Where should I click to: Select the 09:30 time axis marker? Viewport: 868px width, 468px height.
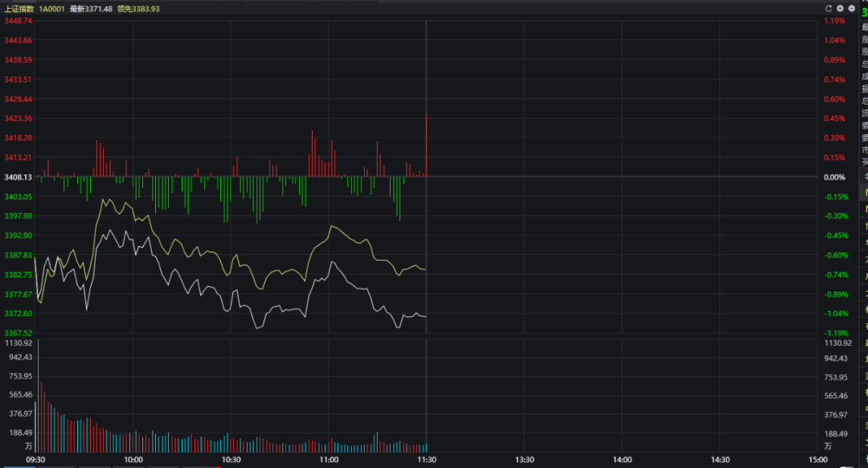(36, 460)
